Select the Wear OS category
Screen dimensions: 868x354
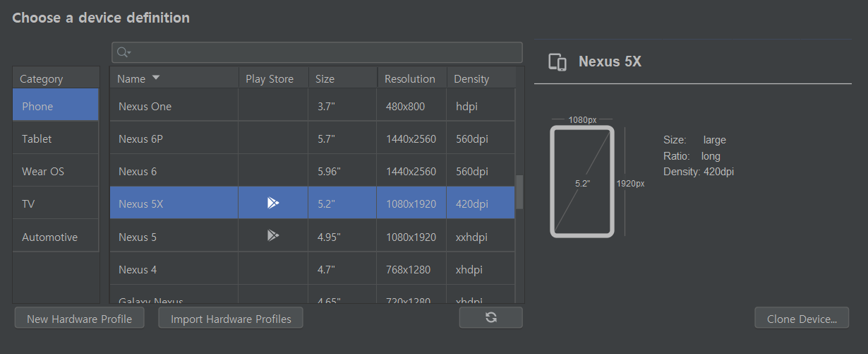(x=56, y=171)
